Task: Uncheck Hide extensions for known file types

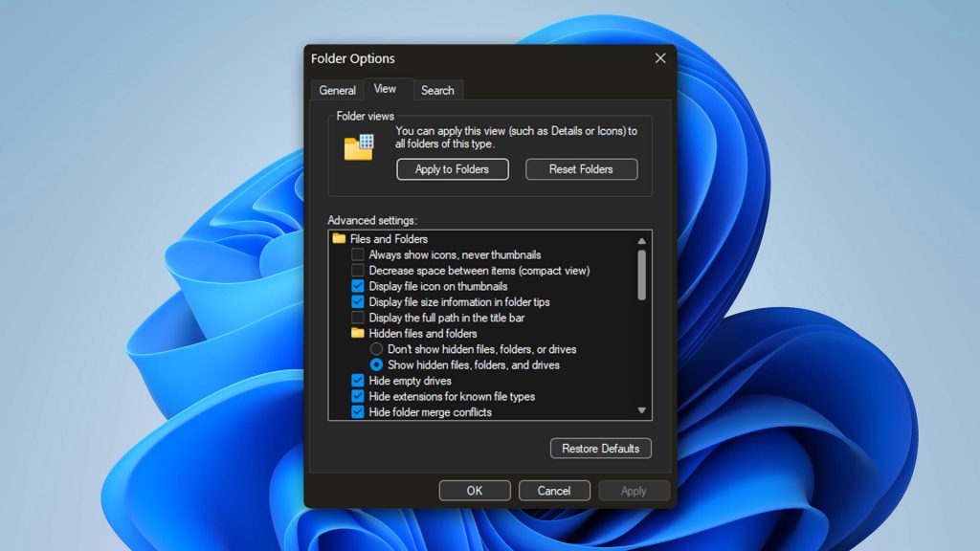Action: (x=360, y=396)
